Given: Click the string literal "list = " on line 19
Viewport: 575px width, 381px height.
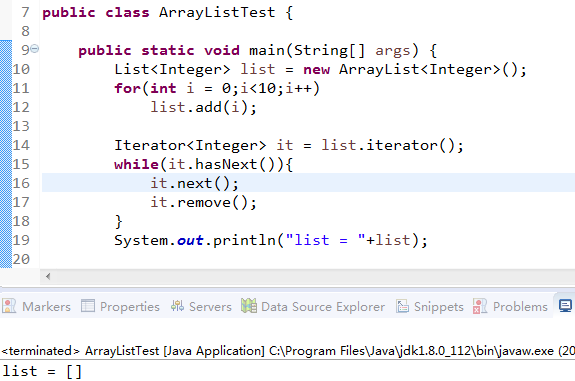Looking at the screenshot, I should pos(325,240).
